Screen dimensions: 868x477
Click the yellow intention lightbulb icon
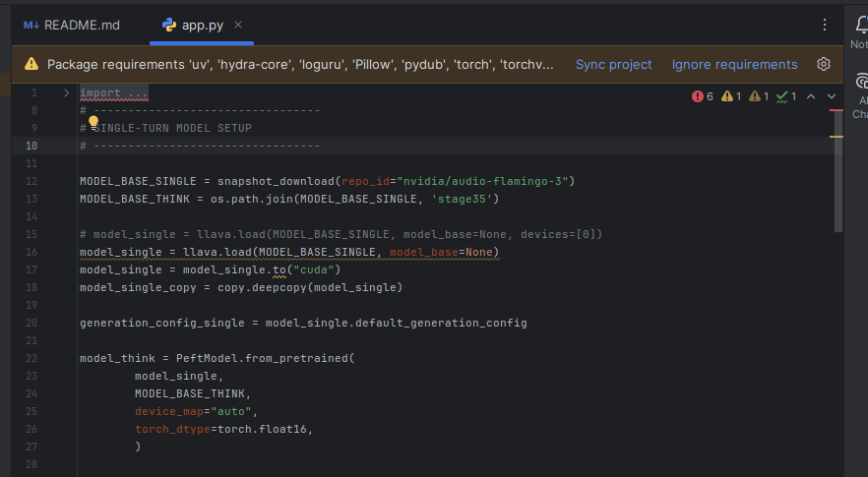(94, 123)
